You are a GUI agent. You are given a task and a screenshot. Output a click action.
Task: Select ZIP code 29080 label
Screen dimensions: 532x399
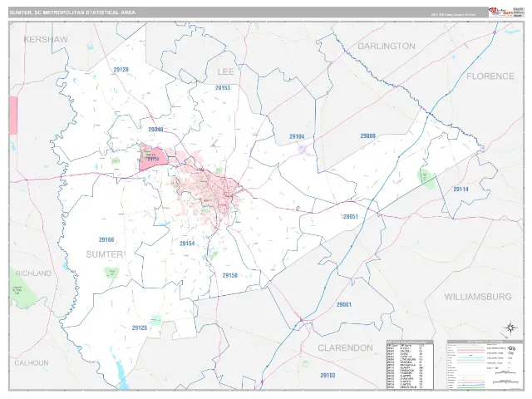pos(367,136)
